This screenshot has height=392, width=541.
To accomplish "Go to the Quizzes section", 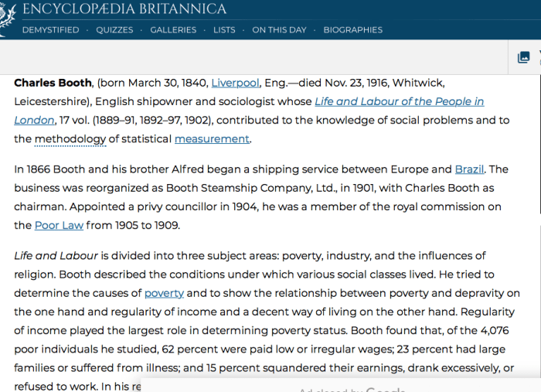I will [114, 30].
